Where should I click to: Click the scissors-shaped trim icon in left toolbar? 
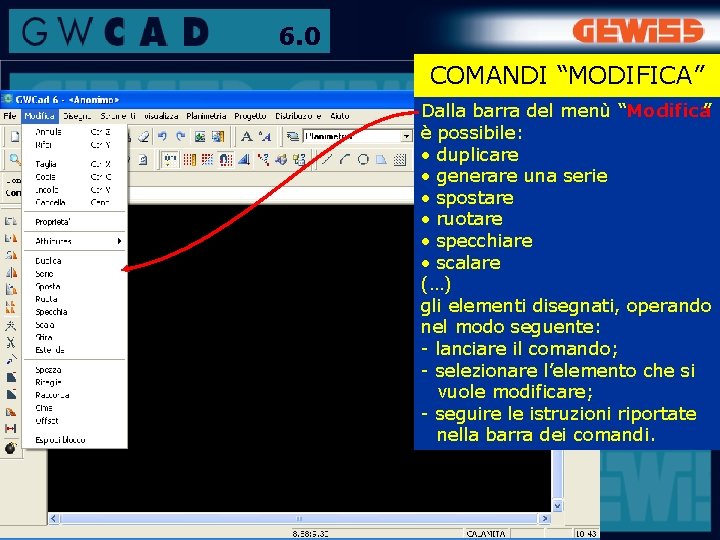pyautogui.click(x=11, y=342)
